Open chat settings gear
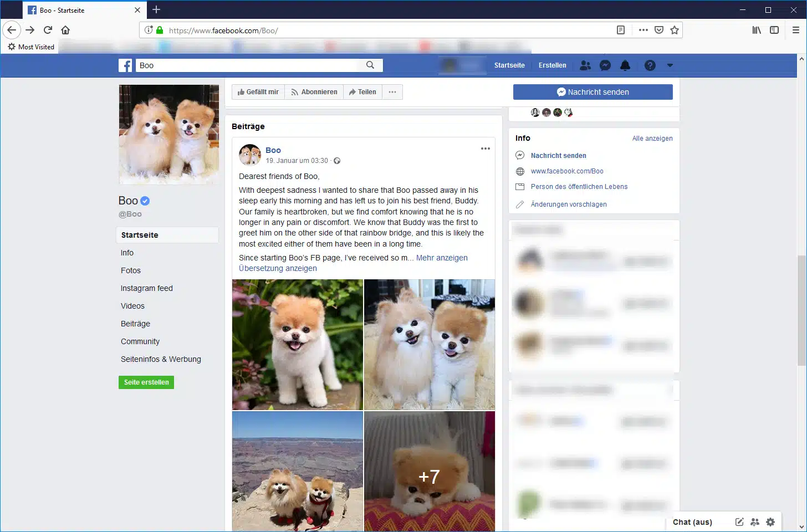The width and height of the screenshot is (807, 532). pos(770,522)
